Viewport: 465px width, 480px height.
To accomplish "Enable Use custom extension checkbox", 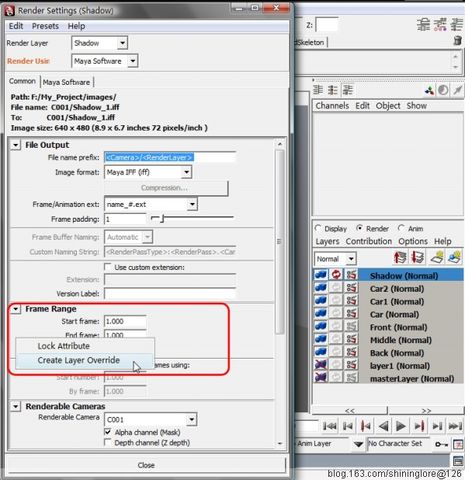I will click(x=108, y=267).
